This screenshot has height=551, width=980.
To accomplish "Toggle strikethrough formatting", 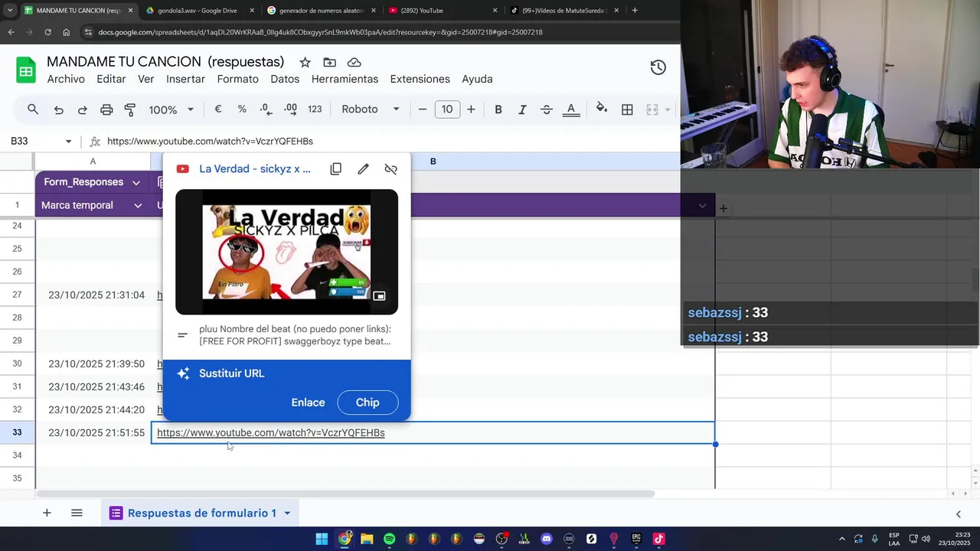I will click(x=547, y=109).
